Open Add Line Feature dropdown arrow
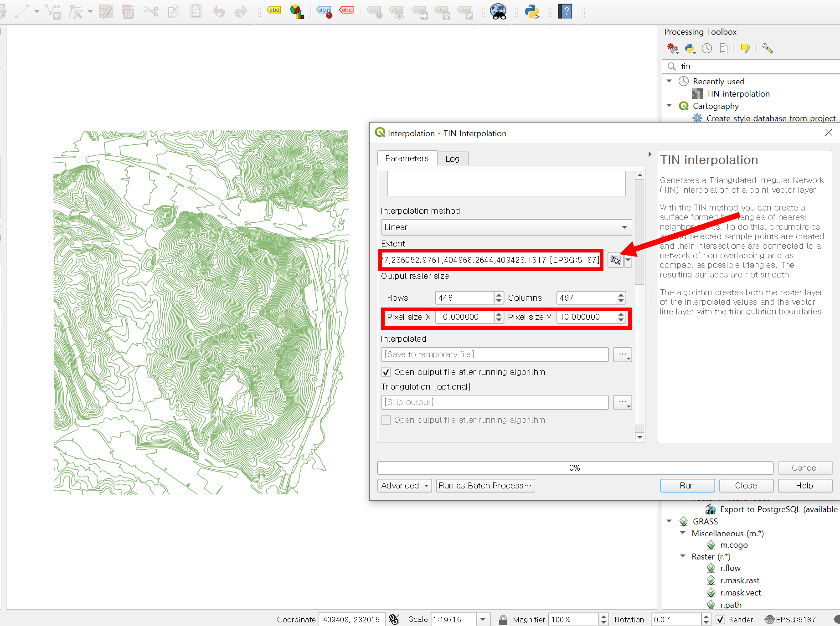 (37, 11)
